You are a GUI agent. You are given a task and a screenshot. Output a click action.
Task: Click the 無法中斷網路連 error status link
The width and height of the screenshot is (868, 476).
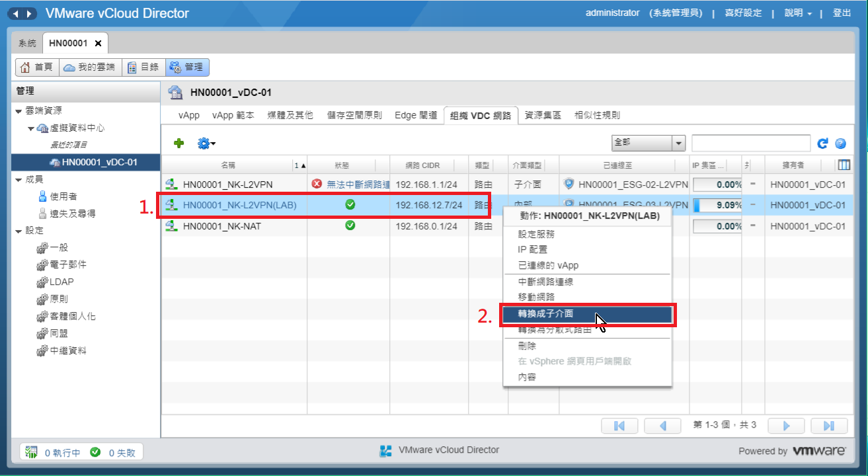click(358, 184)
